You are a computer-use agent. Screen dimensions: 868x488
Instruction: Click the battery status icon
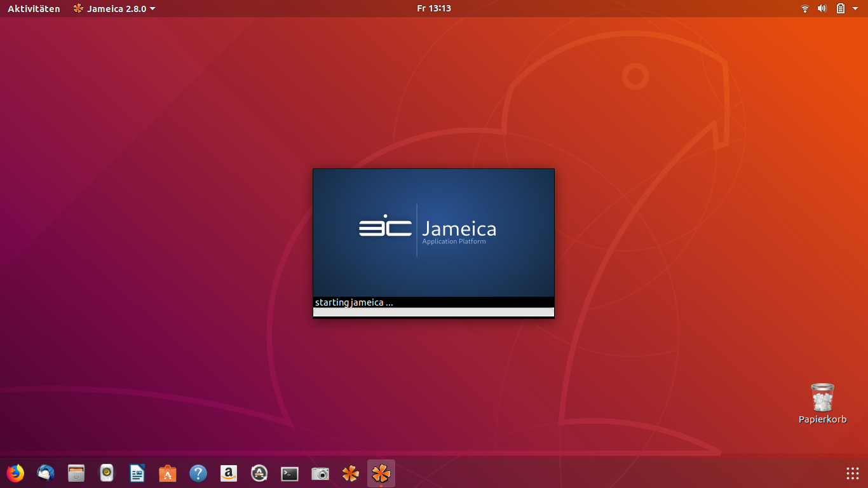[840, 8]
